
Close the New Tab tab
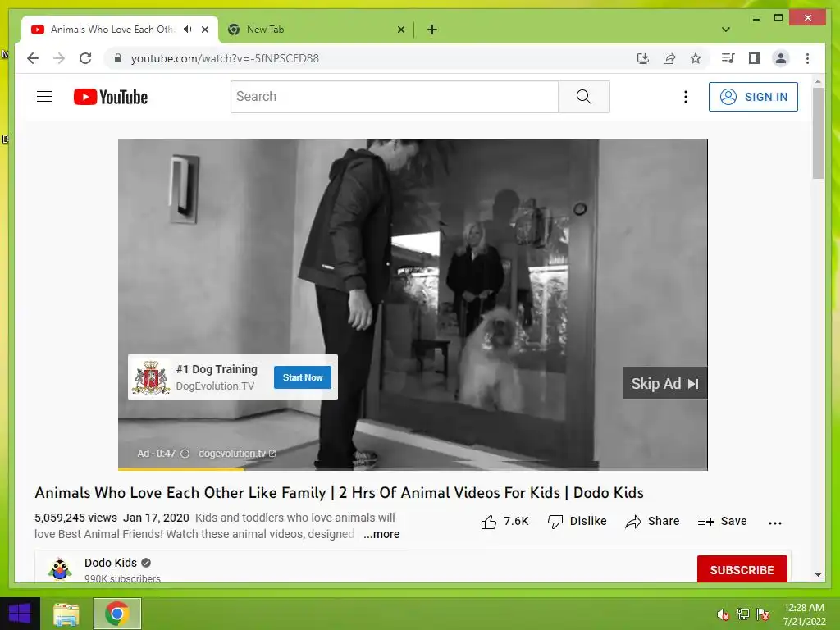(x=401, y=30)
